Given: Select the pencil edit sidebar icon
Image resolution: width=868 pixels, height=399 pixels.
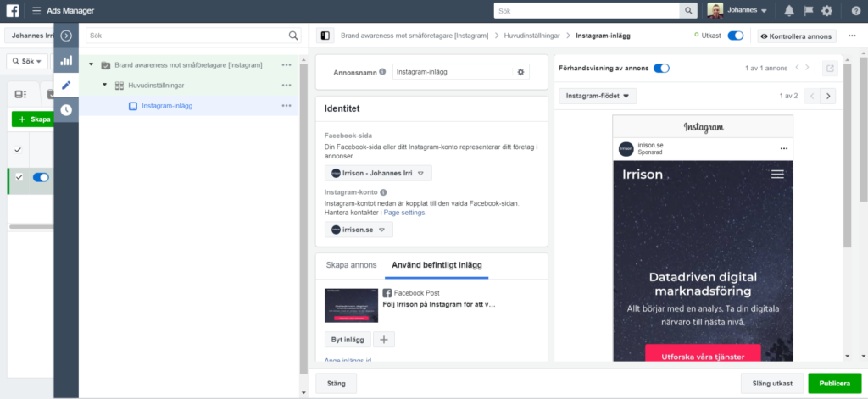Looking at the screenshot, I should (66, 86).
